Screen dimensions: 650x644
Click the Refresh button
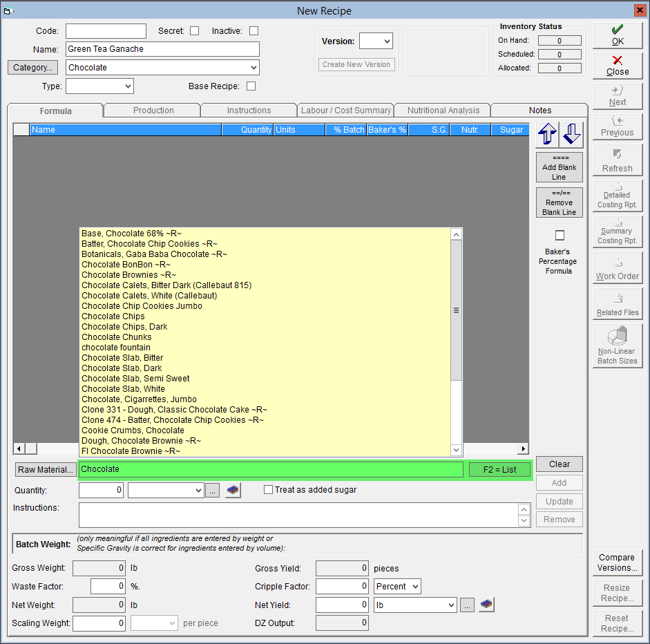pyautogui.click(x=618, y=161)
